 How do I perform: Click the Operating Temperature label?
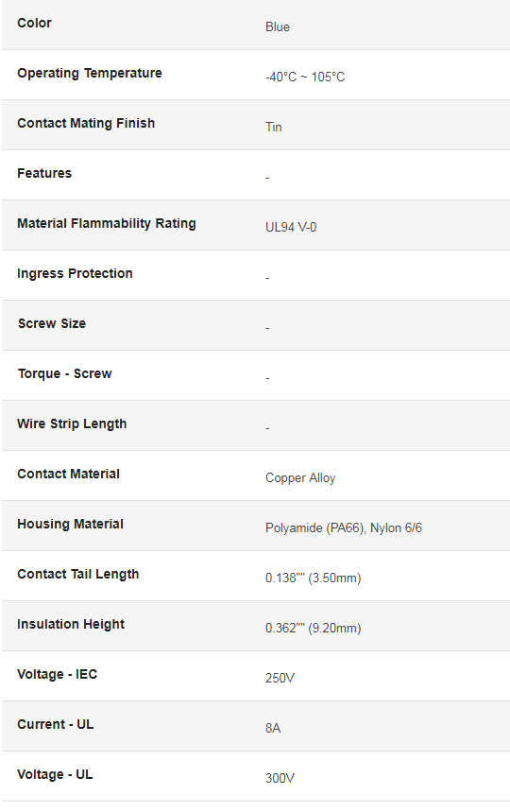90,73
